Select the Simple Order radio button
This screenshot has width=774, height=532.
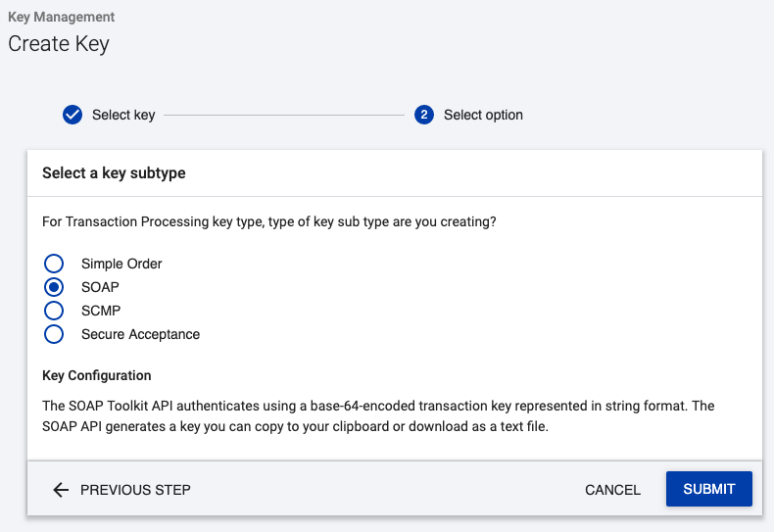[54, 264]
